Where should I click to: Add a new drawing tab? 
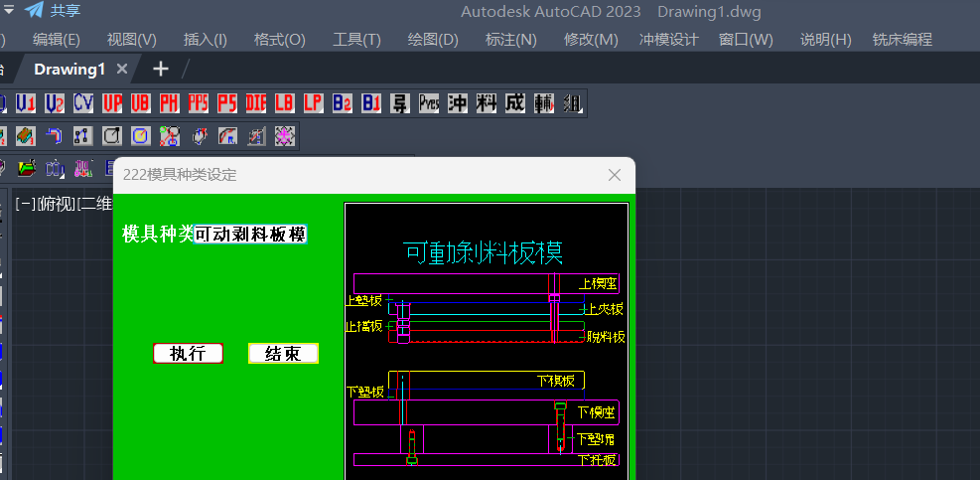point(161,69)
